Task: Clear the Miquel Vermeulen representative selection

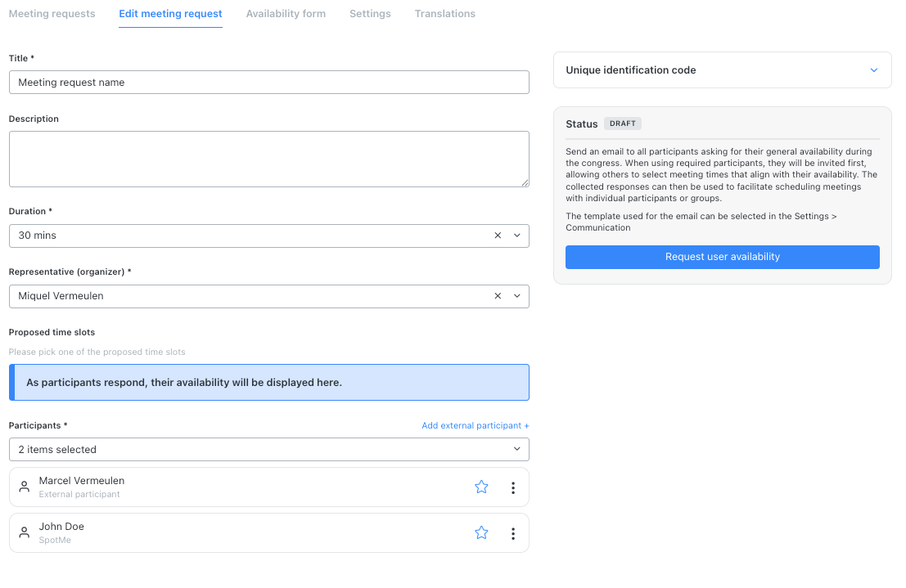Action: coord(498,296)
